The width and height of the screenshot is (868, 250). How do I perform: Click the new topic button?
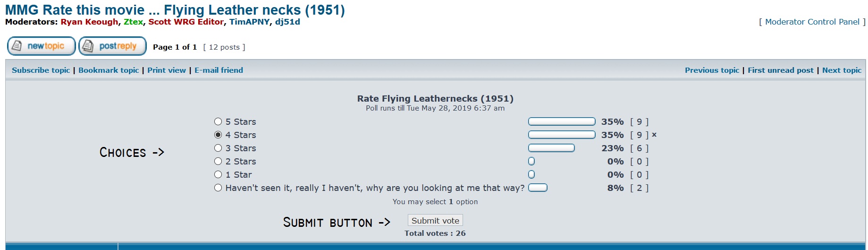42,46
